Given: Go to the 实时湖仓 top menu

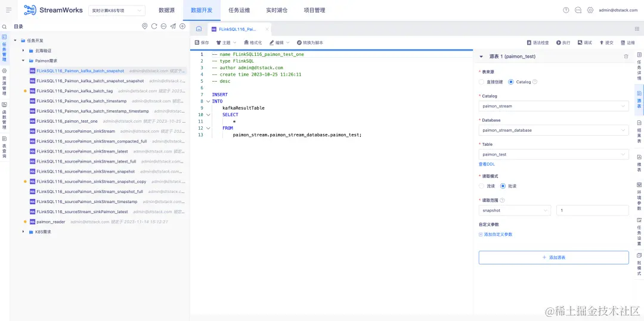Looking at the screenshot, I should point(277,10).
